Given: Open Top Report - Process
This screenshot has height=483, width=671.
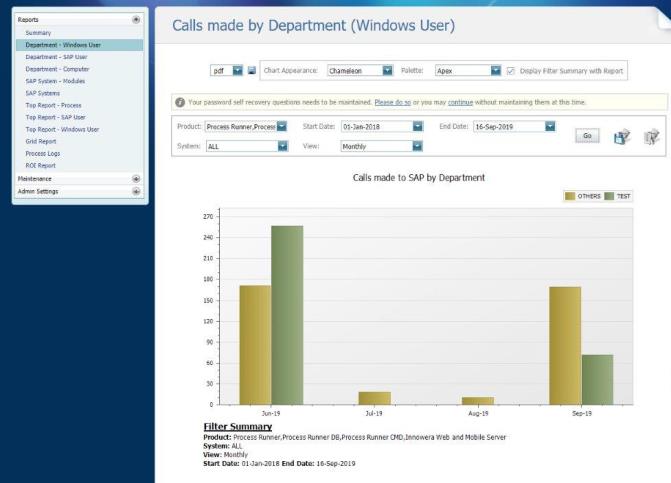Looking at the screenshot, I should click(53, 105).
